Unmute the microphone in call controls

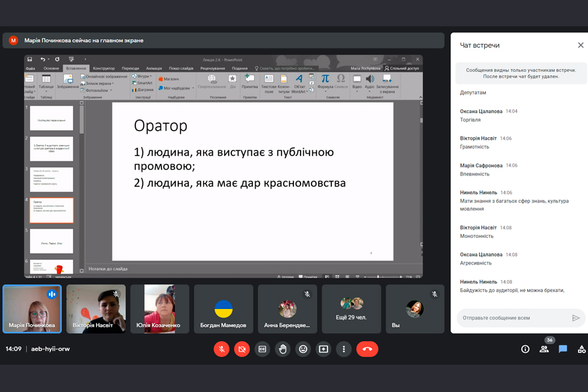221,349
